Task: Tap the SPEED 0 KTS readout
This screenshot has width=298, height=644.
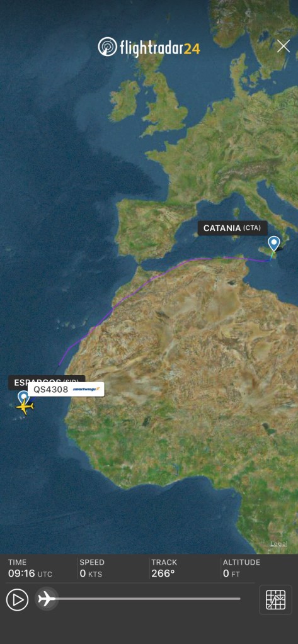Action: click(92, 568)
